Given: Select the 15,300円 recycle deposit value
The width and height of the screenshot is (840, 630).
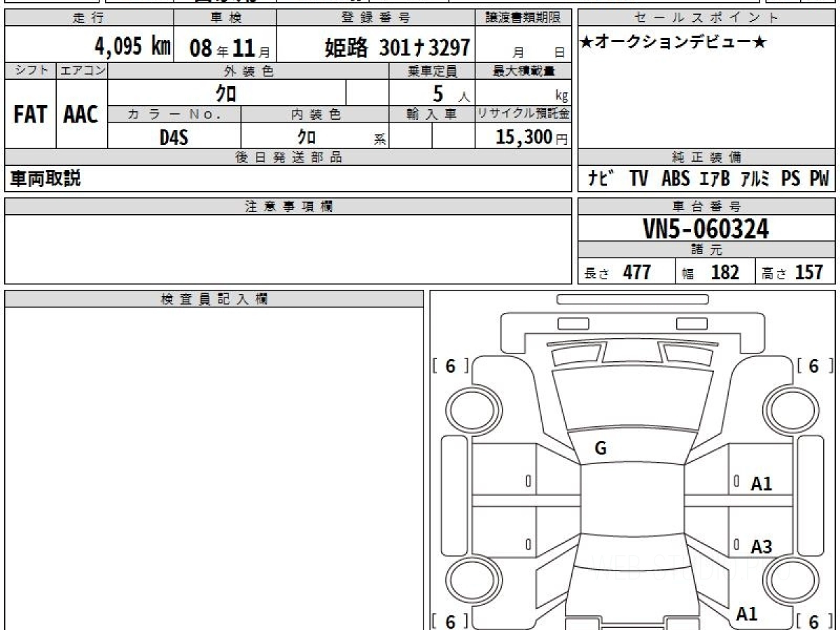Looking at the screenshot, I should 531,136.
